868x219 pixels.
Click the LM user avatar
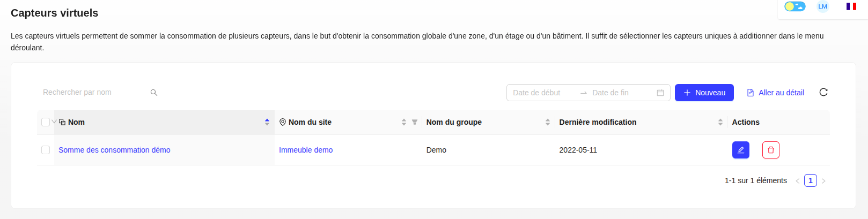click(822, 6)
